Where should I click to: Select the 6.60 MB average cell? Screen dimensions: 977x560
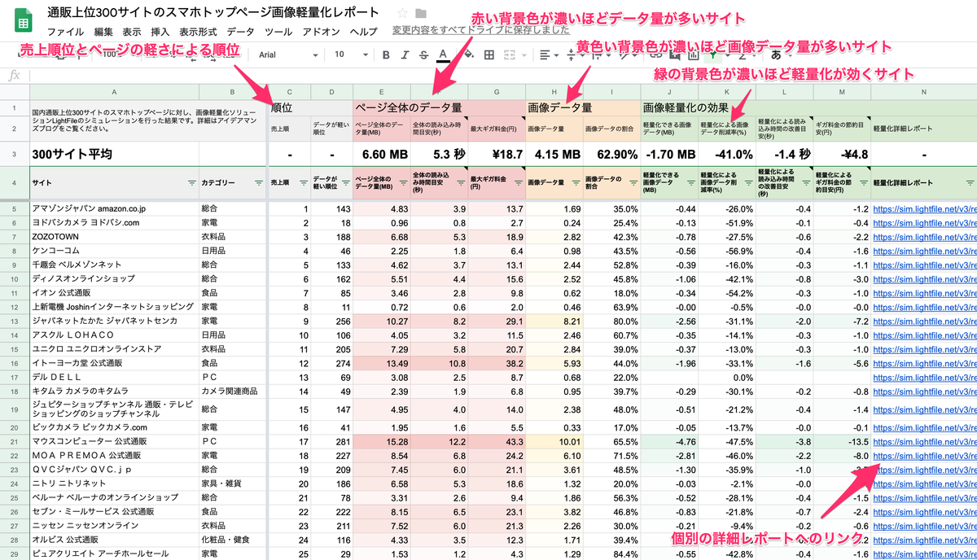tap(382, 154)
